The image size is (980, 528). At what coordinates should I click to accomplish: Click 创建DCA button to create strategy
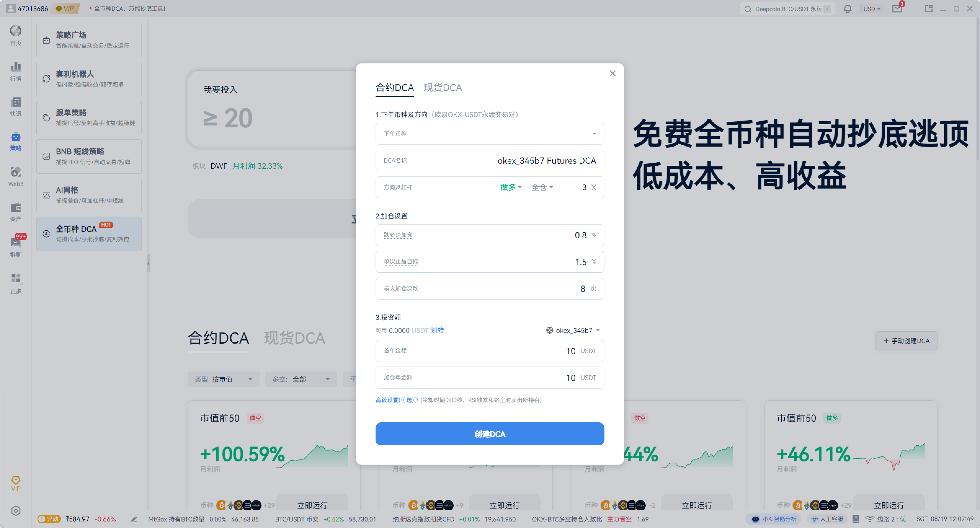[x=490, y=434]
